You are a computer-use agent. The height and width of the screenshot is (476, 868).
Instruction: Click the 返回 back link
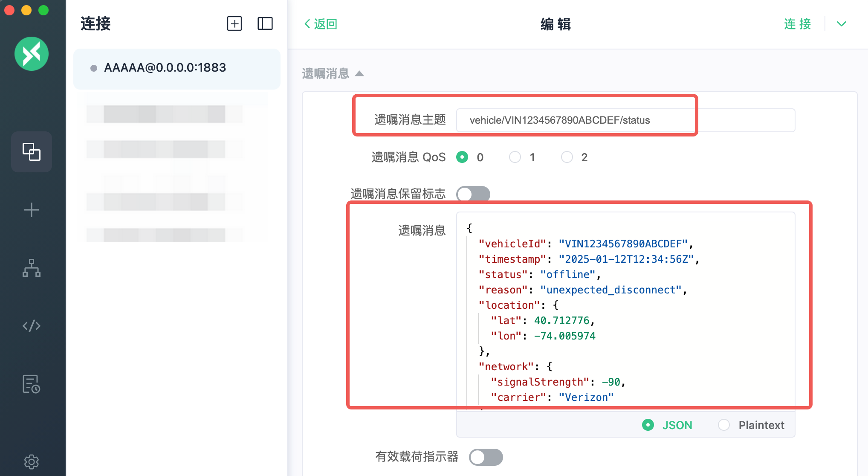tap(321, 24)
